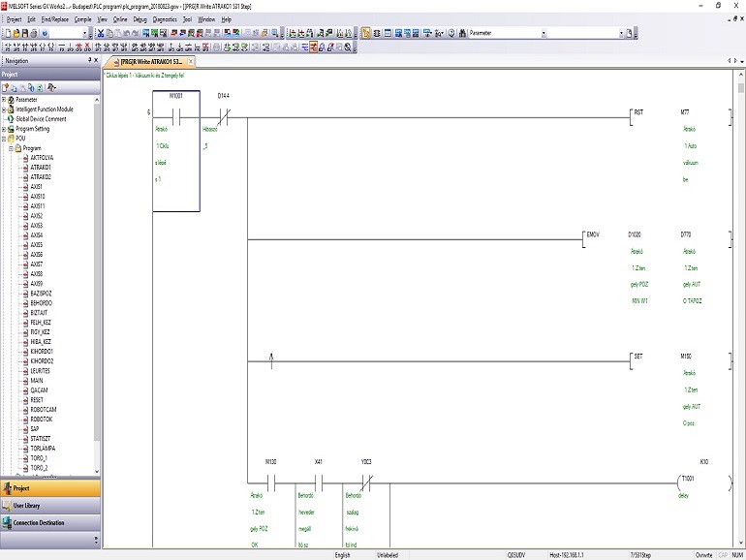Click the Element Selection window icon
The height and width of the screenshot is (560, 746).
[376, 33]
